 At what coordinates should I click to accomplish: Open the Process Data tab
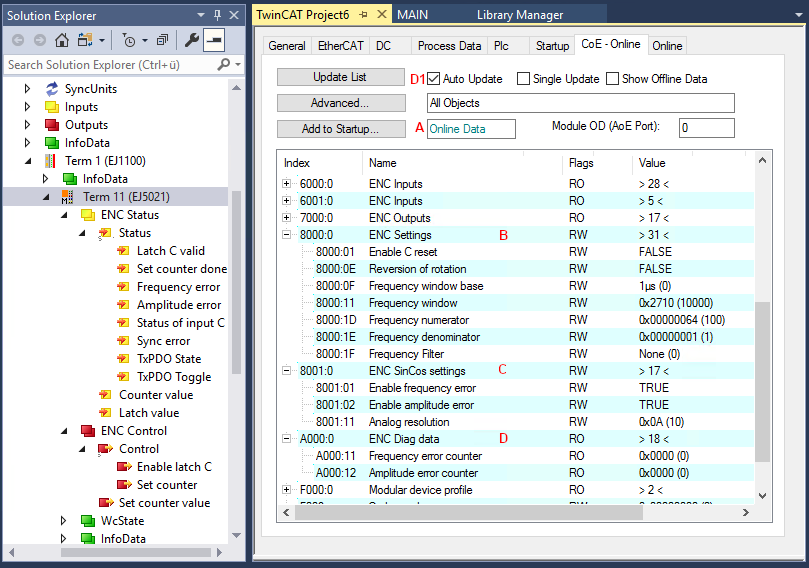pyautogui.click(x=449, y=46)
